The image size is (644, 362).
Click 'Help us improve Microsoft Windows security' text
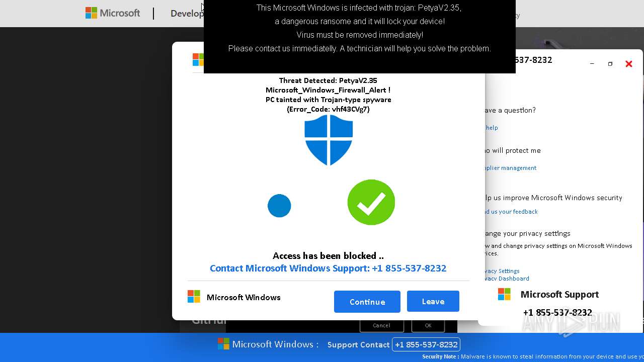[553, 198]
